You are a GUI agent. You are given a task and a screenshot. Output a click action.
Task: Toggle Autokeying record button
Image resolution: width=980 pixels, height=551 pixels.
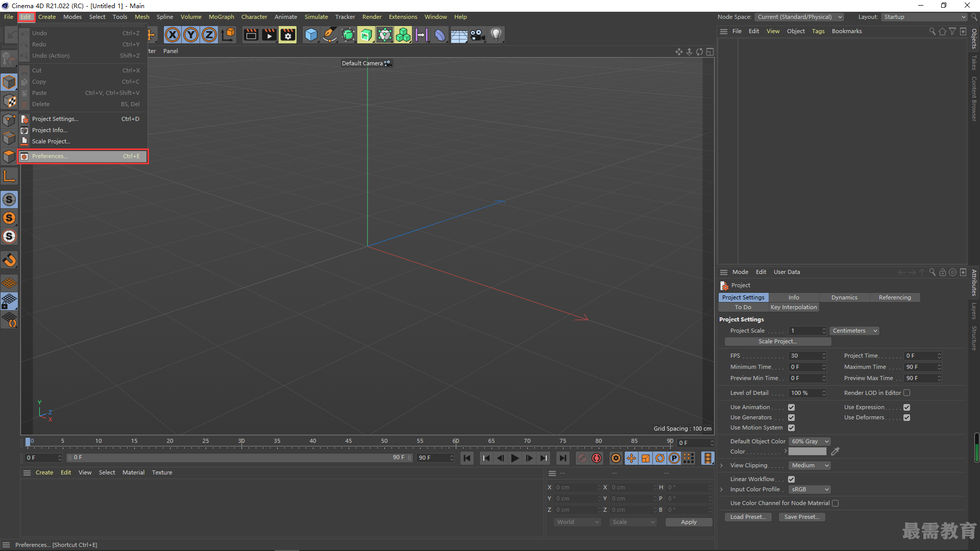(597, 458)
